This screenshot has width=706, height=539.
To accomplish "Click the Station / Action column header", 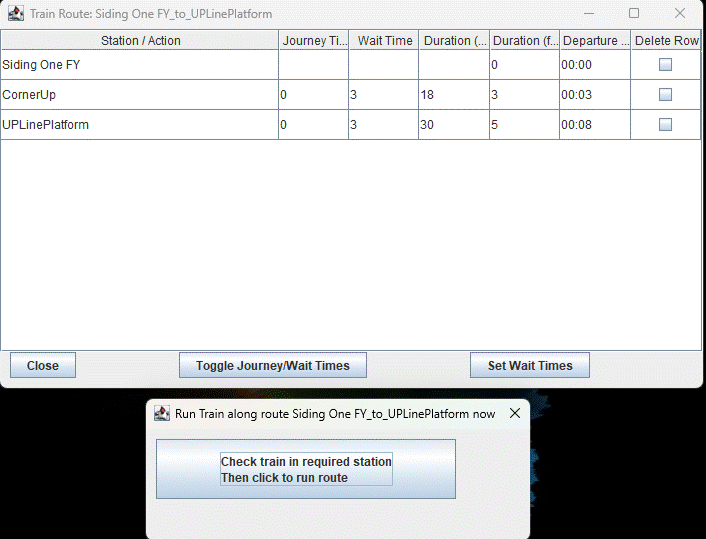I will click(140, 41).
